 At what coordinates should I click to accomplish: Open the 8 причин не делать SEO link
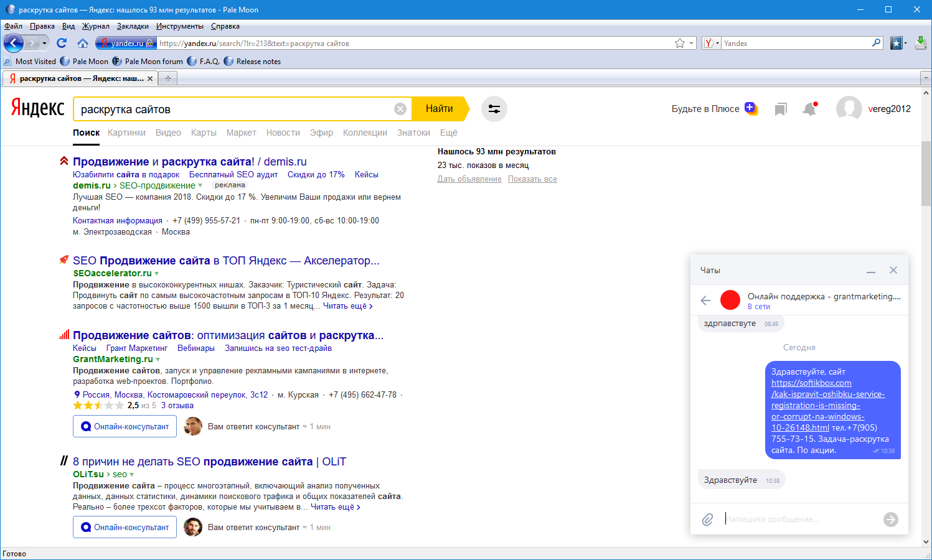point(209,462)
